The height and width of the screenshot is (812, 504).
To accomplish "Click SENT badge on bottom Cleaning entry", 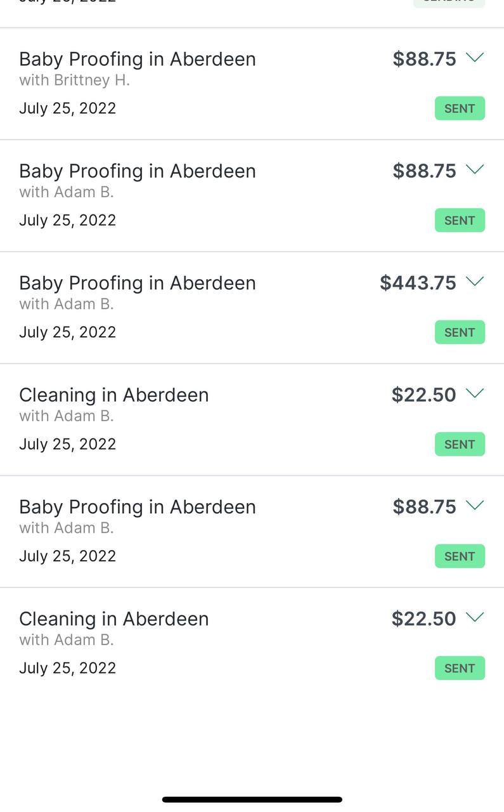I will [460, 668].
